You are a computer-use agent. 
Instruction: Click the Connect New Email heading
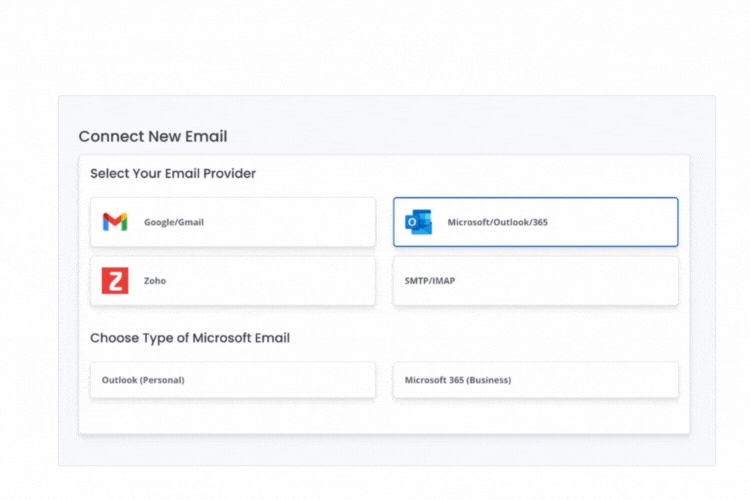pos(153,136)
